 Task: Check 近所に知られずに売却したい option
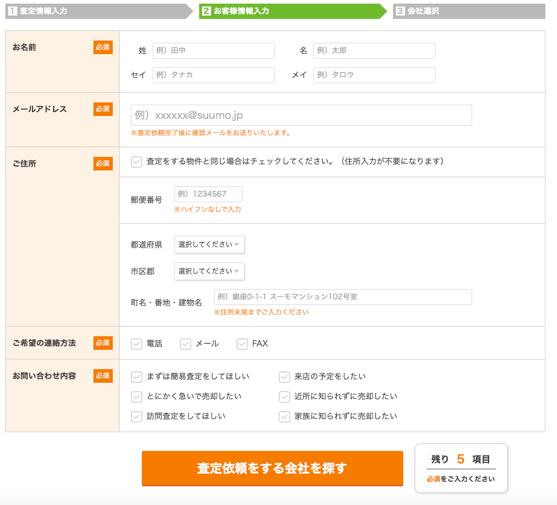284,396
